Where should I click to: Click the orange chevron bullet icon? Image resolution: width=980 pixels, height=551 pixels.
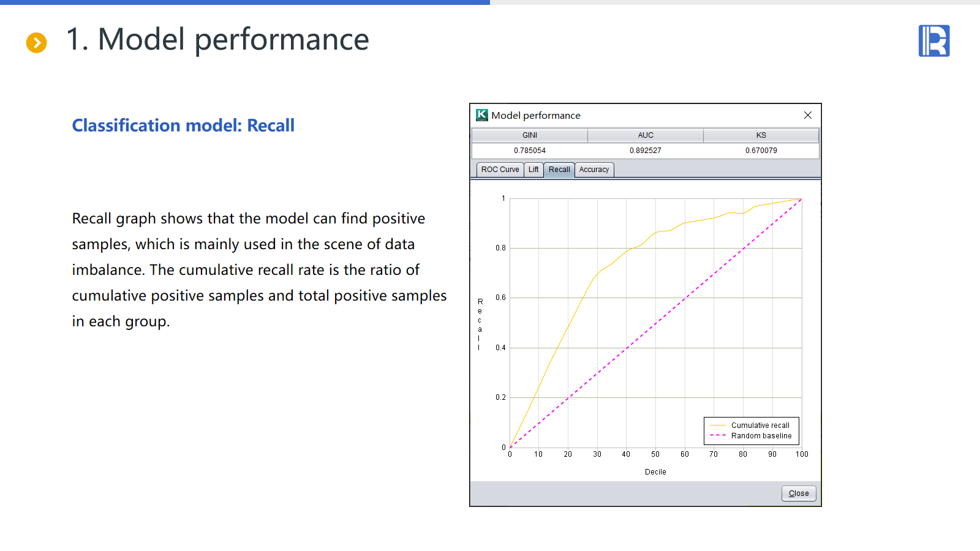pyautogui.click(x=36, y=42)
